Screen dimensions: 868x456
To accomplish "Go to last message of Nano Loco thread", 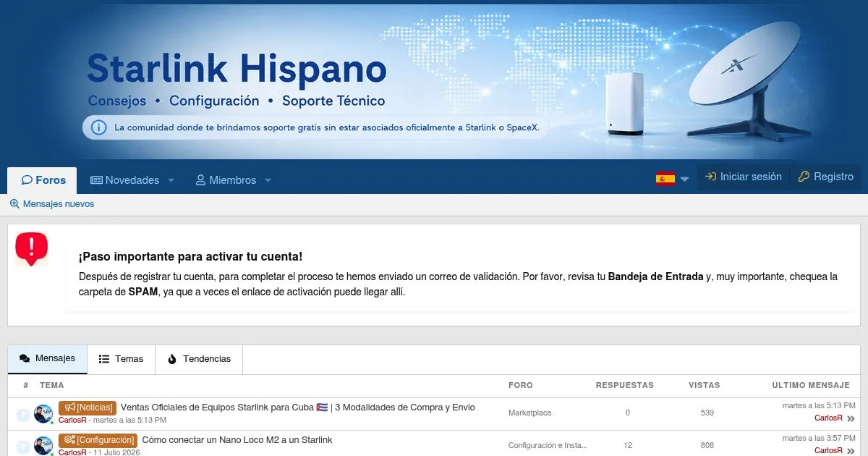I will point(851,451).
